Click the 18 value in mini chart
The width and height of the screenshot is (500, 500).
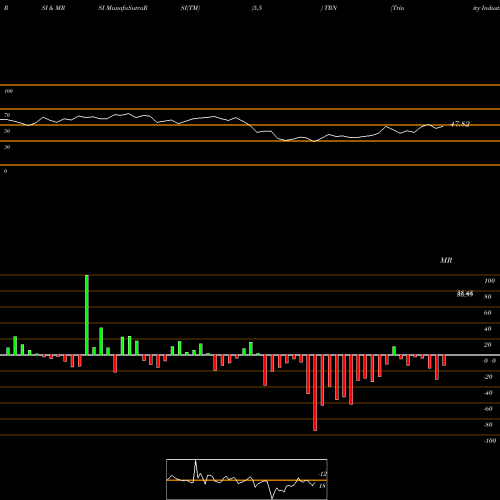point(322,486)
